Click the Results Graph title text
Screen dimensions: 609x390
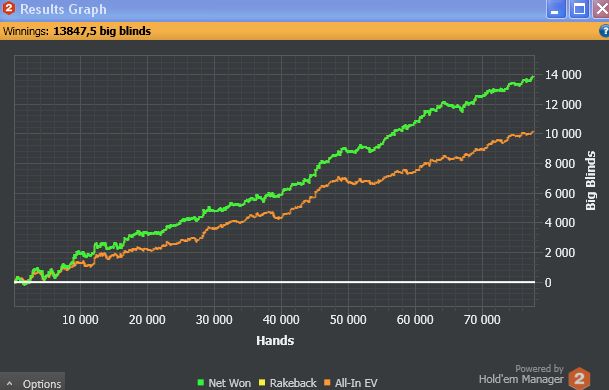click(63, 9)
